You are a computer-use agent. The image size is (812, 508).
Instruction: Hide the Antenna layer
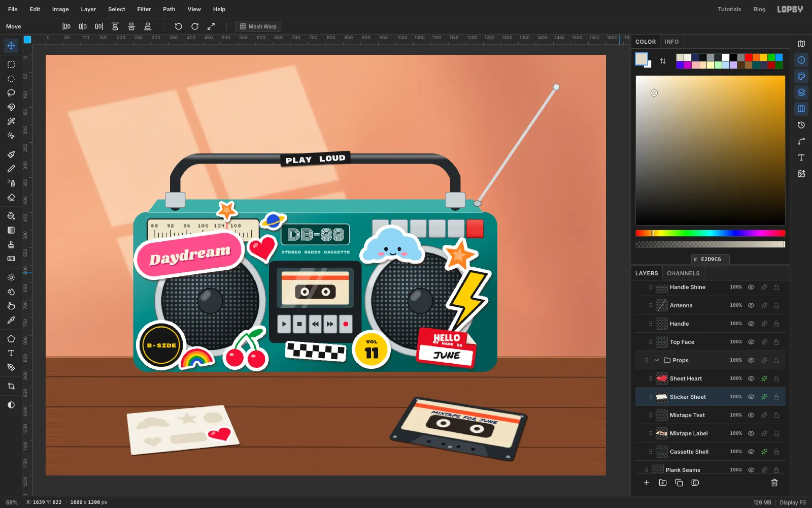(x=751, y=305)
